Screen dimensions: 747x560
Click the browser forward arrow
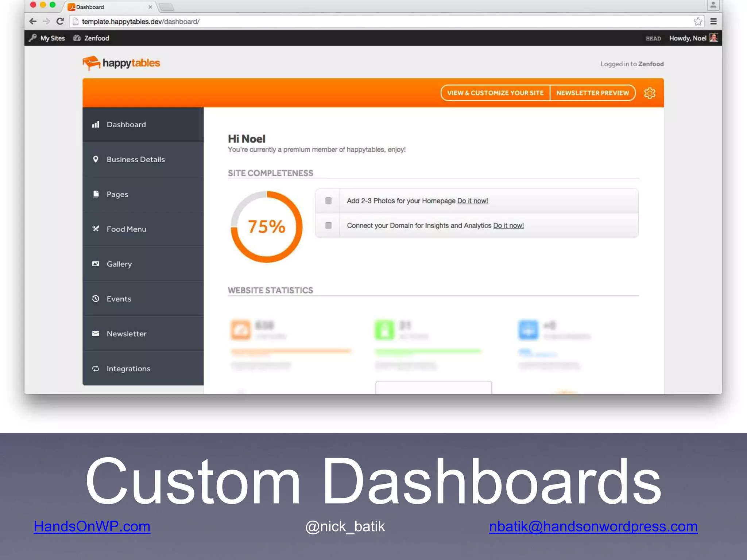46,22
